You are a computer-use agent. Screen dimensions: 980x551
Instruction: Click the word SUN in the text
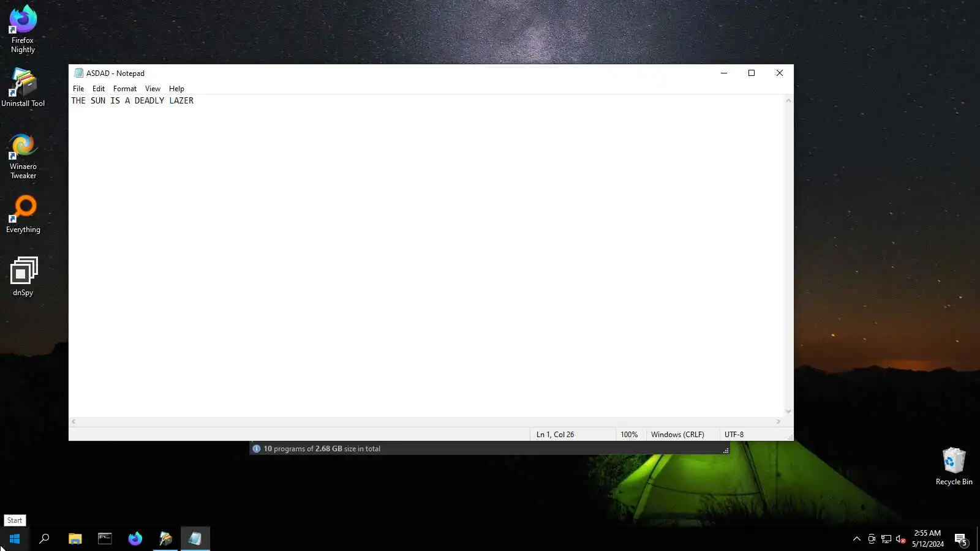click(x=98, y=100)
